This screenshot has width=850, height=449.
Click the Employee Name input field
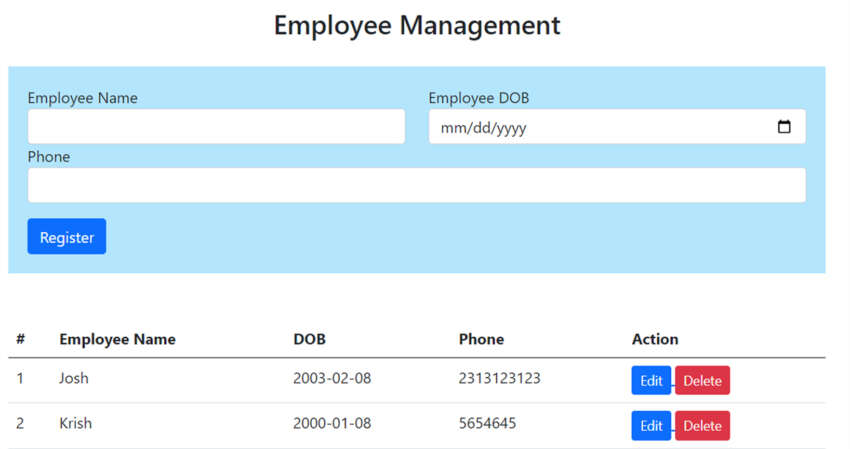pyautogui.click(x=216, y=127)
